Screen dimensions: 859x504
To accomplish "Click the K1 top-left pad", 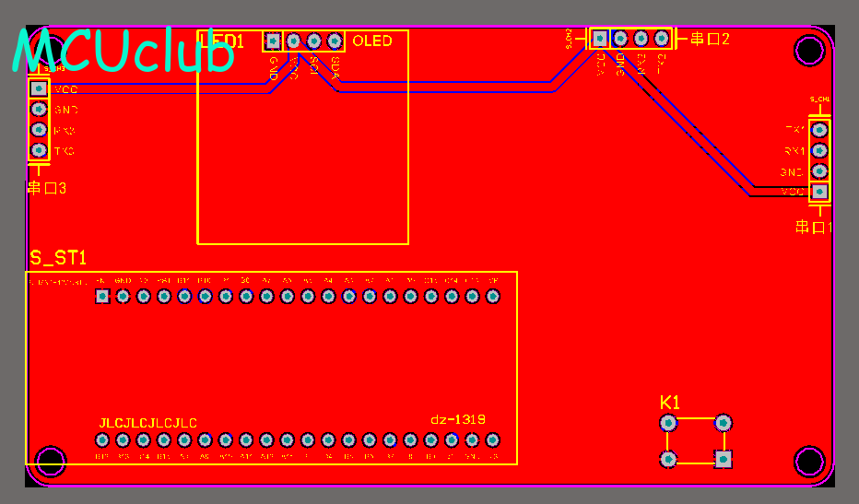I will [668, 423].
